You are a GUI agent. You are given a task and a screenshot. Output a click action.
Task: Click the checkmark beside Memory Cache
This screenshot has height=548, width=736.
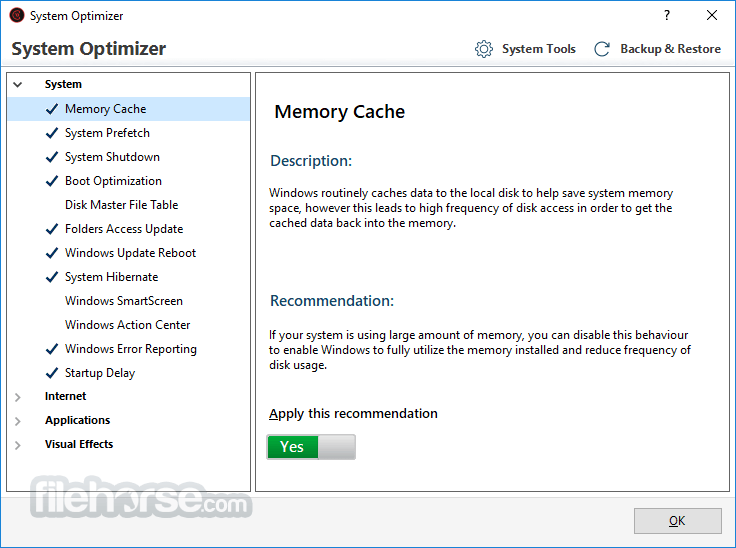(52, 109)
